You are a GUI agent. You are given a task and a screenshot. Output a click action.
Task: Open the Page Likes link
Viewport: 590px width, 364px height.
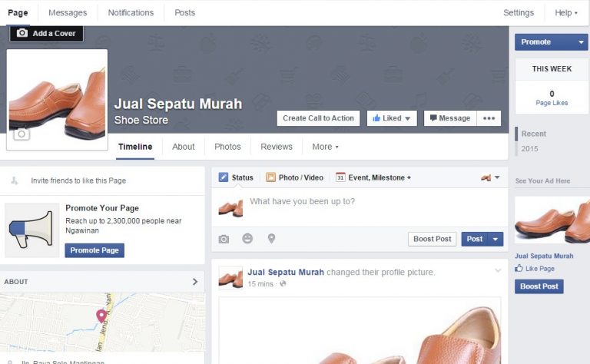click(x=552, y=103)
